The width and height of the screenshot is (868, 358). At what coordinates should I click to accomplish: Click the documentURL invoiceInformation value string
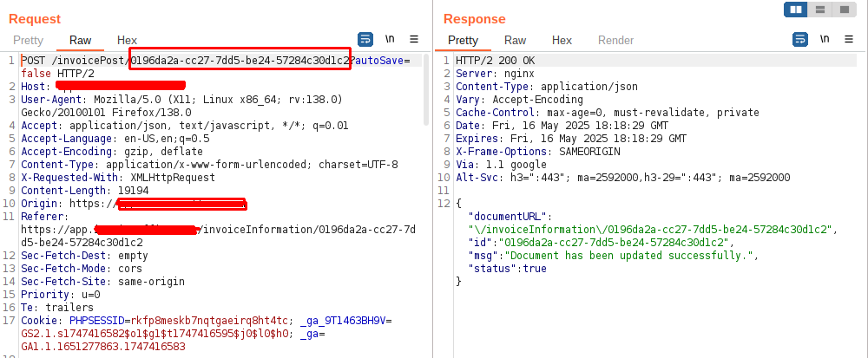click(x=650, y=230)
